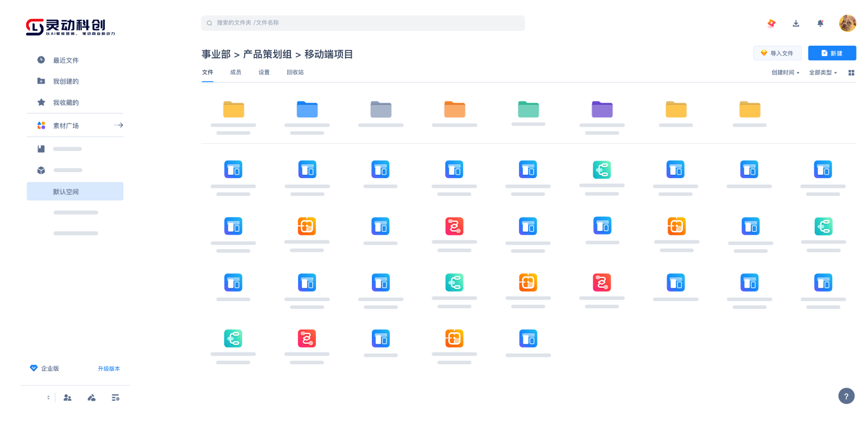Open the user avatar profile picture

847,23
